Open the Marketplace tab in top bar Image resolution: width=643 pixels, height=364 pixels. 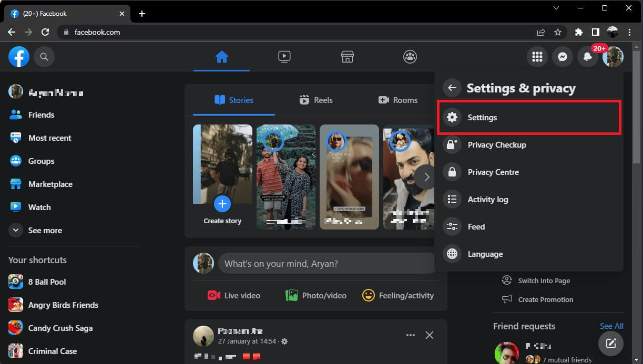(x=348, y=57)
